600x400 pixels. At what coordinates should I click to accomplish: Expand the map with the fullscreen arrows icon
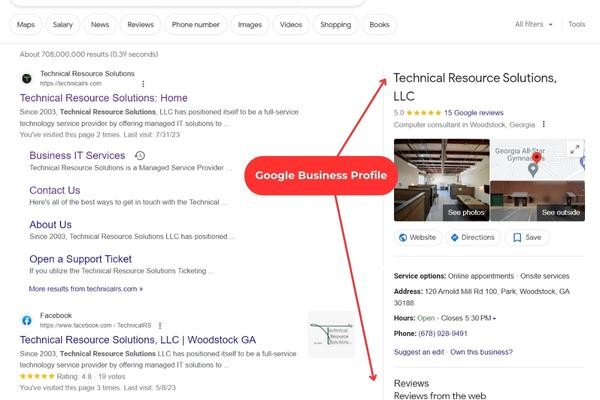[x=575, y=149]
